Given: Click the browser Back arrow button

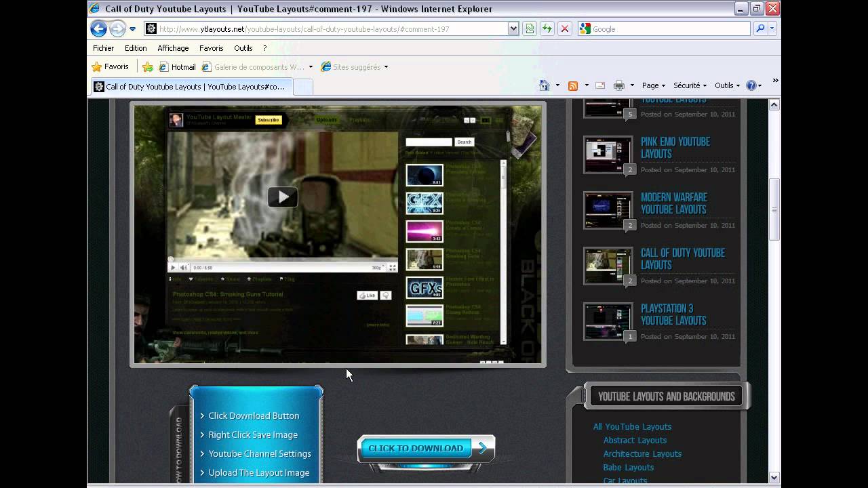Looking at the screenshot, I should click(98, 28).
